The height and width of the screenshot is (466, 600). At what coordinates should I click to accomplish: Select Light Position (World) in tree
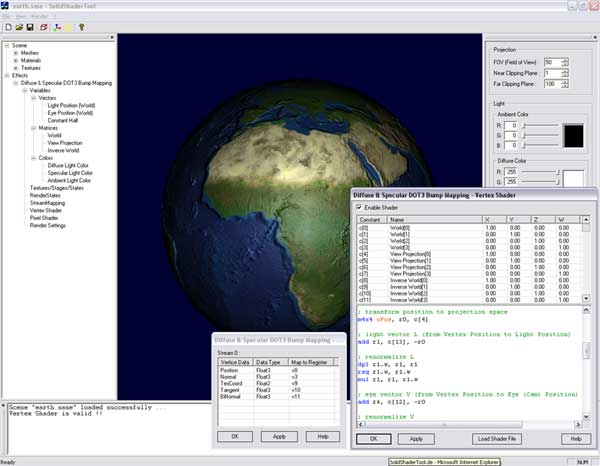71,105
